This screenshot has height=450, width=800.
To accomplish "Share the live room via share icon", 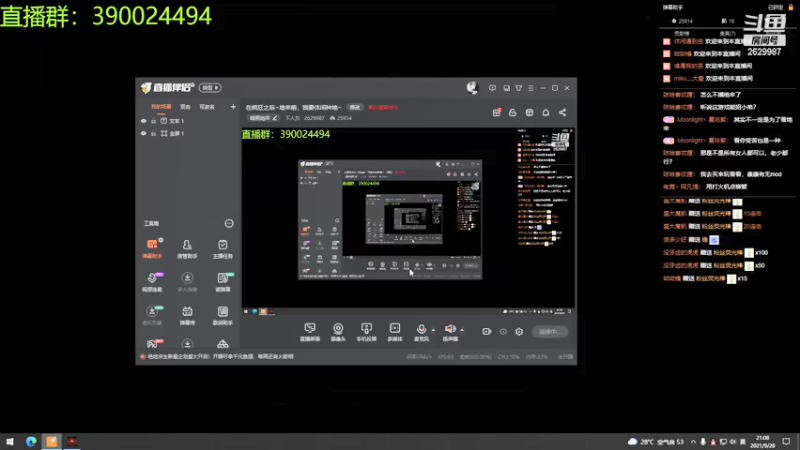I will tap(562, 112).
